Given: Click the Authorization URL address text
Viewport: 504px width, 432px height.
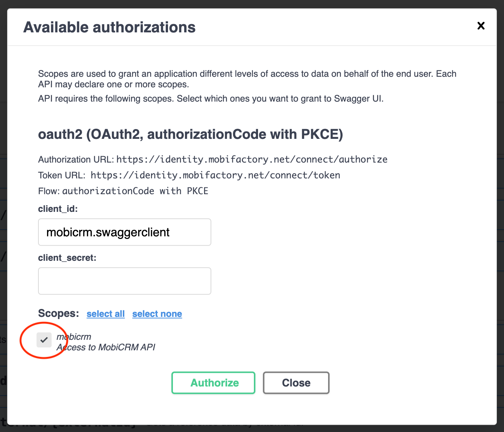Looking at the screenshot, I should tap(252, 160).
